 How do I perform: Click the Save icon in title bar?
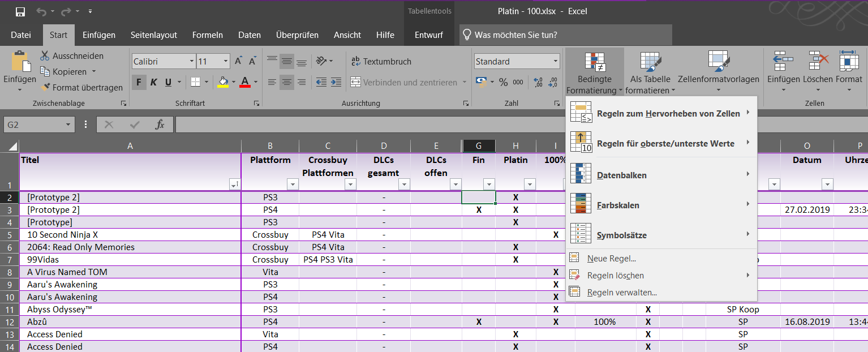click(x=20, y=11)
